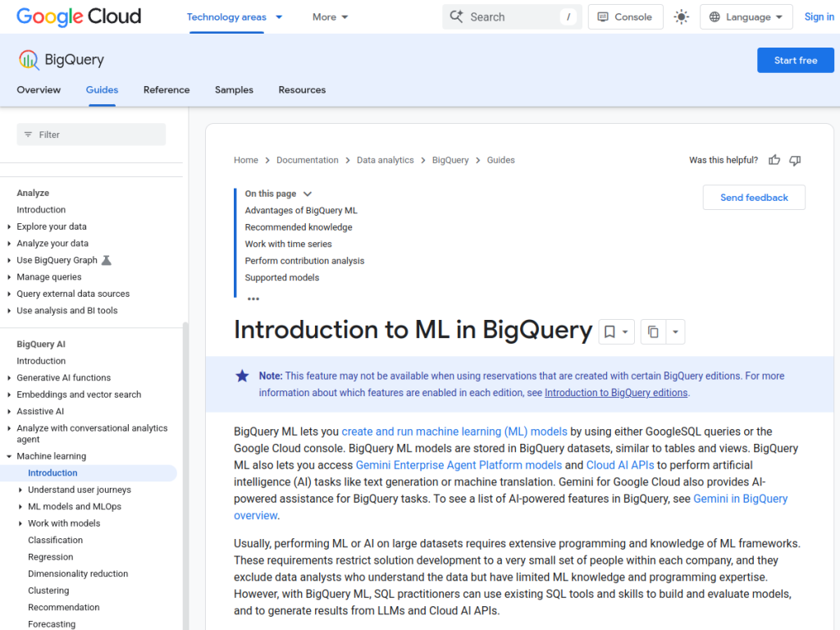The height and width of the screenshot is (630, 840).
Task: Click the bookmark icon beside page title
Action: pyautogui.click(x=609, y=332)
